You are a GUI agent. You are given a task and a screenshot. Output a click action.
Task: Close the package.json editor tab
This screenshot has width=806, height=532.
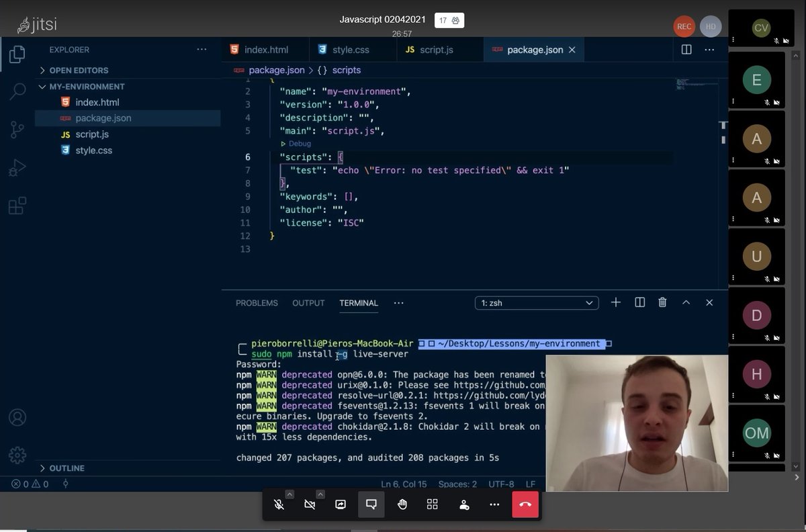coord(572,50)
